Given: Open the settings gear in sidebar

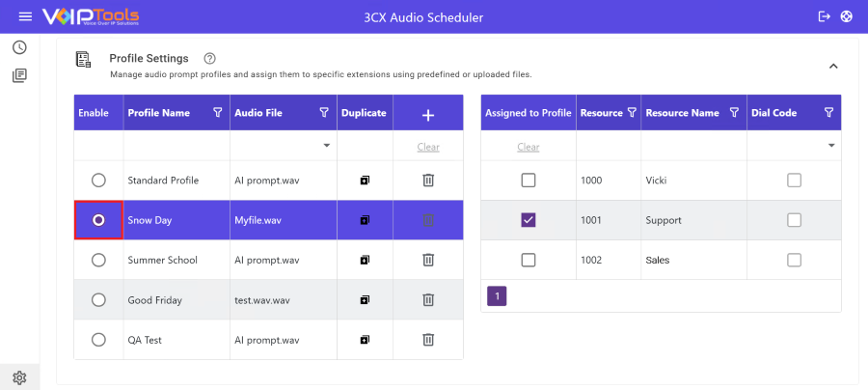Looking at the screenshot, I should click(19, 377).
